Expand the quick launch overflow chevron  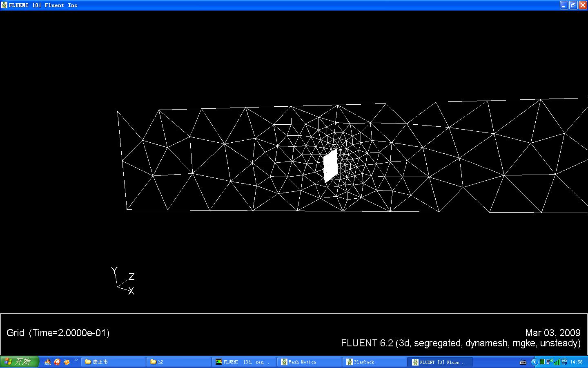click(76, 360)
